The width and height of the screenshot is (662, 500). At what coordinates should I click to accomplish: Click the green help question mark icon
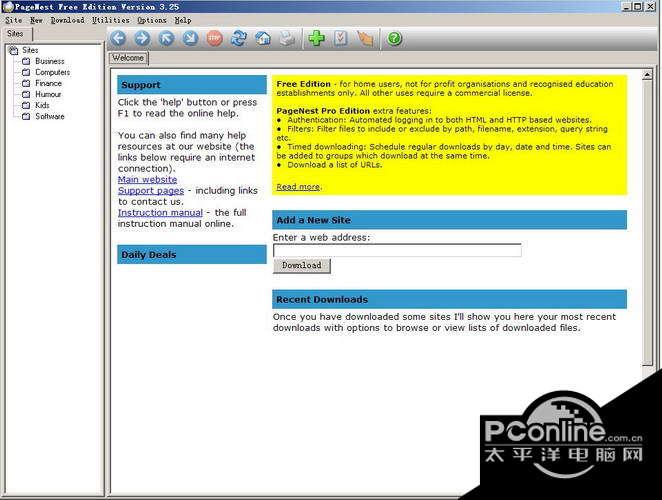click(394, 39)
